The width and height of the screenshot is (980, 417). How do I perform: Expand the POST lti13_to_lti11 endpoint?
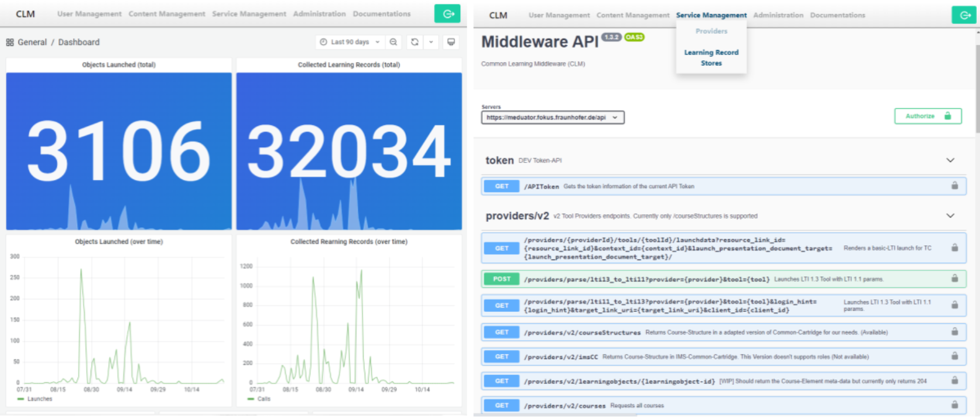click(x=724, y=279)
